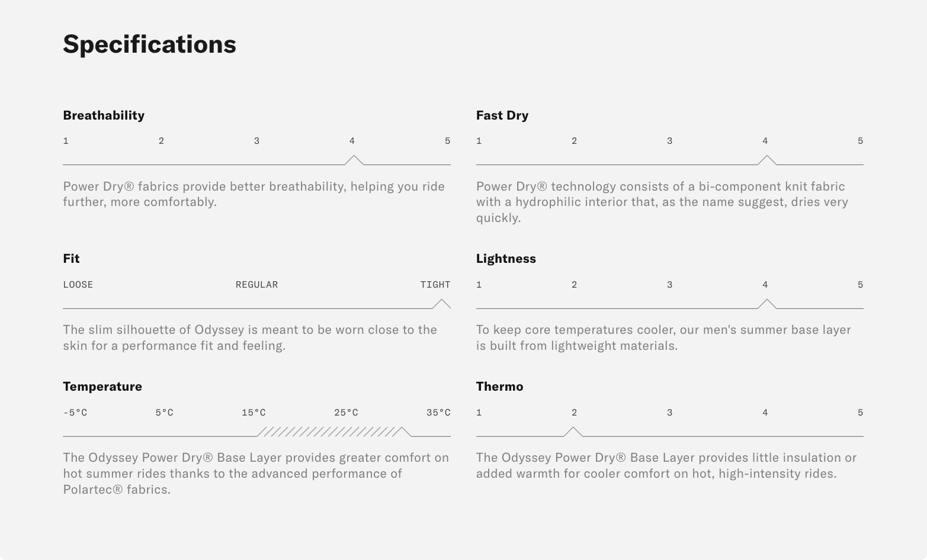
Task: Click the Specifications heading
Action: tap(149, 44)
